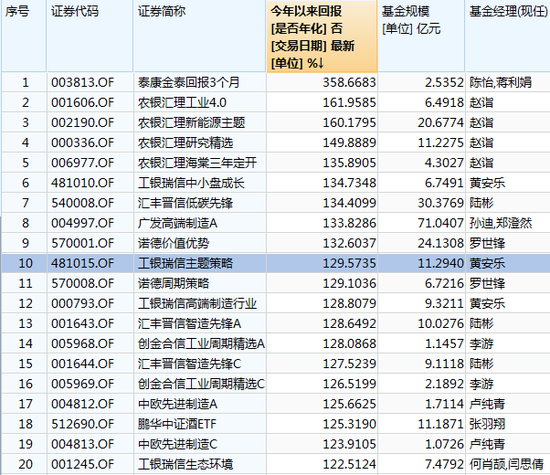This screenshot has width=550, height=475.
Task: Select fund code 004813.OF
Action: click(x=83, y=444)
